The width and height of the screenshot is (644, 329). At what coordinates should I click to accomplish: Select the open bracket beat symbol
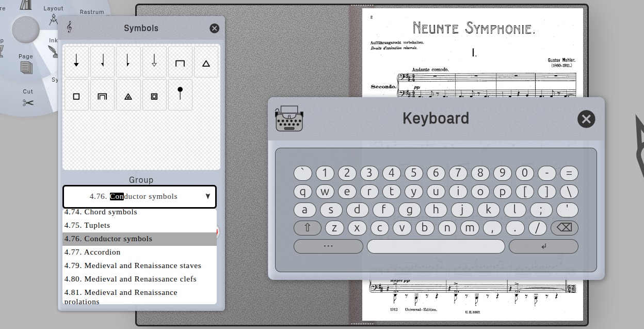180,61
